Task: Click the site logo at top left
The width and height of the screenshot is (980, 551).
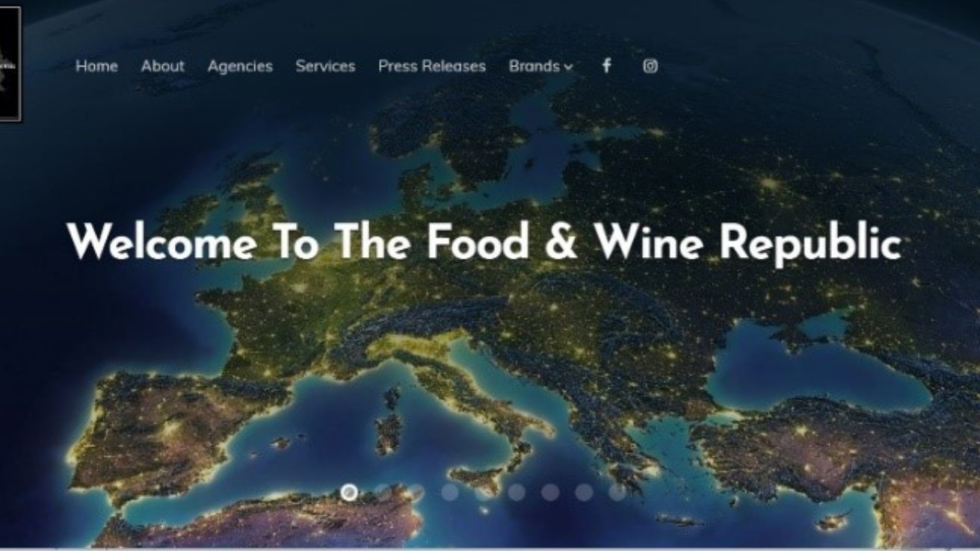Action: (x=10, y=64)
